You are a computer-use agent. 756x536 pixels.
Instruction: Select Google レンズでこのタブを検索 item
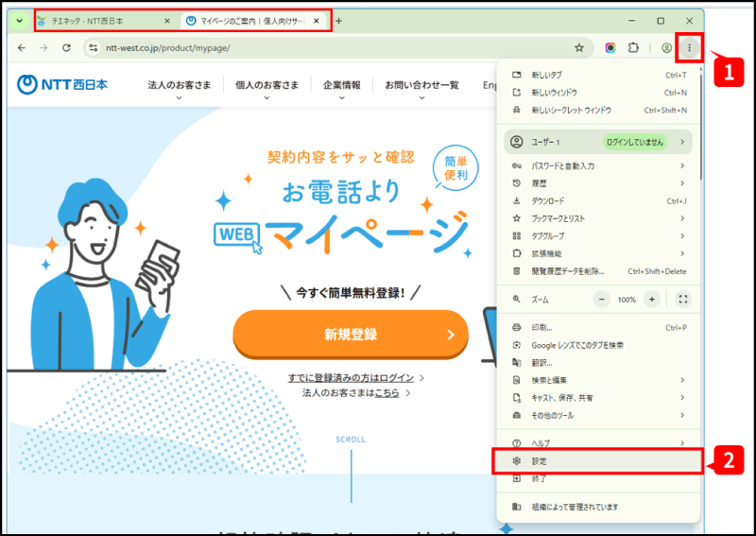[x=598, y=345]
